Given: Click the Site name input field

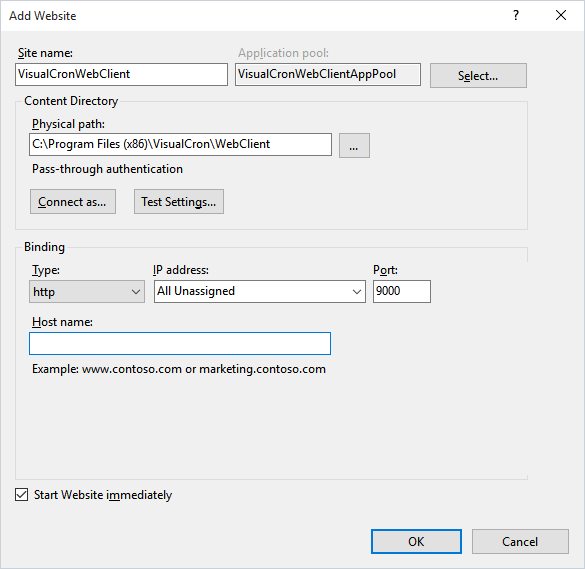Looking at the screenshot, I should [x=121, y=74].
